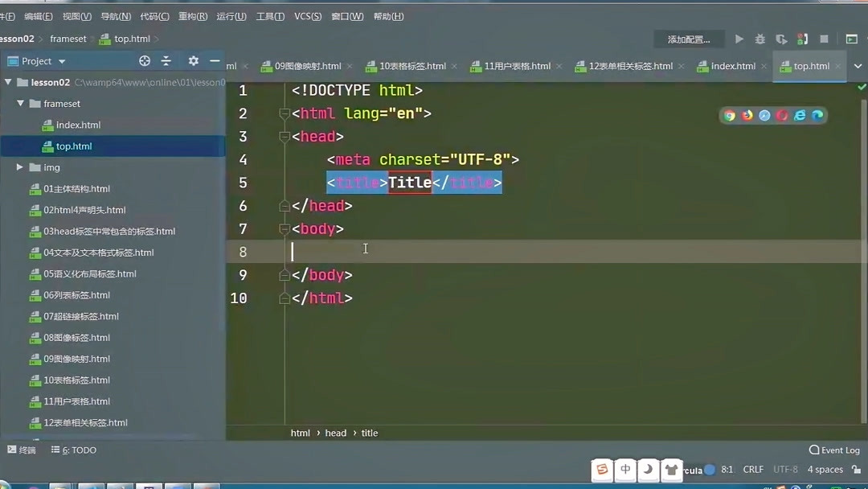Click the head breadcrumb below the editor
The height and width of the screenshot is (489, 868).
(x=335, y=433)
